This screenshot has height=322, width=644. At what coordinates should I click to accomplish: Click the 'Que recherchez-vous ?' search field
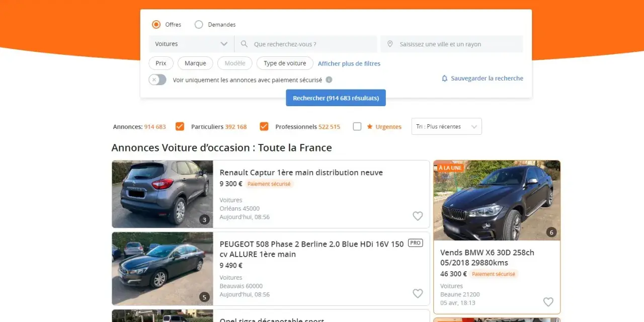click(306, 44)
